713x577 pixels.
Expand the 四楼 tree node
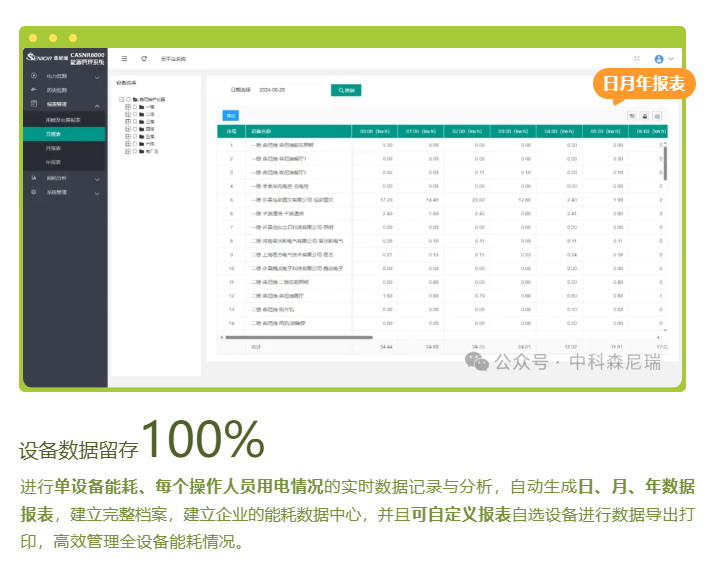coord(128,129)
